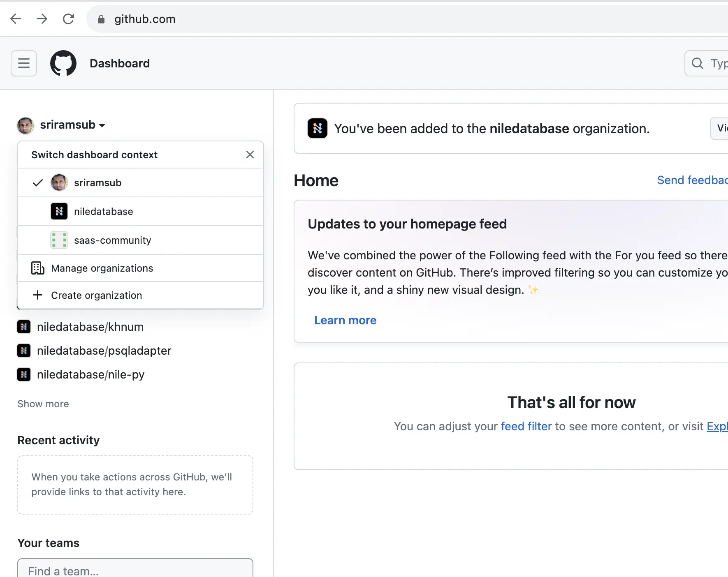Click the GitHub Octocat logo

coord(63,63)
